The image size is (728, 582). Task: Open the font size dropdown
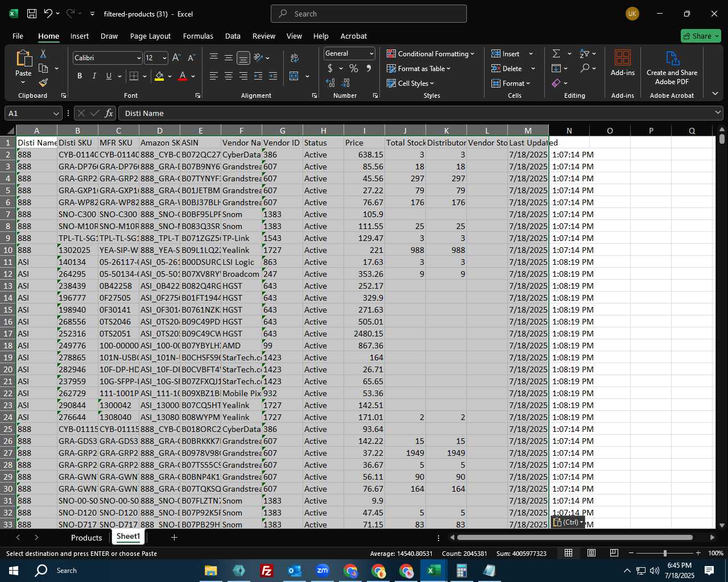pos(164,58)
